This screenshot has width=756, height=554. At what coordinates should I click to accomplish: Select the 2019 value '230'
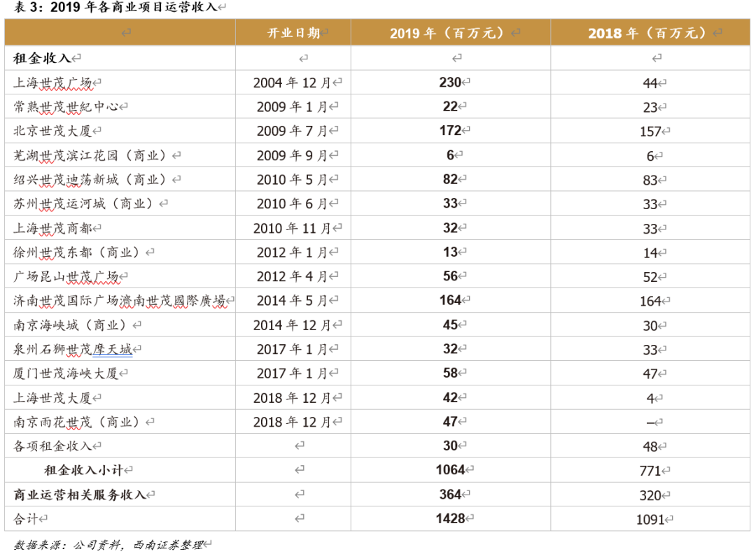tap(450, 83)
